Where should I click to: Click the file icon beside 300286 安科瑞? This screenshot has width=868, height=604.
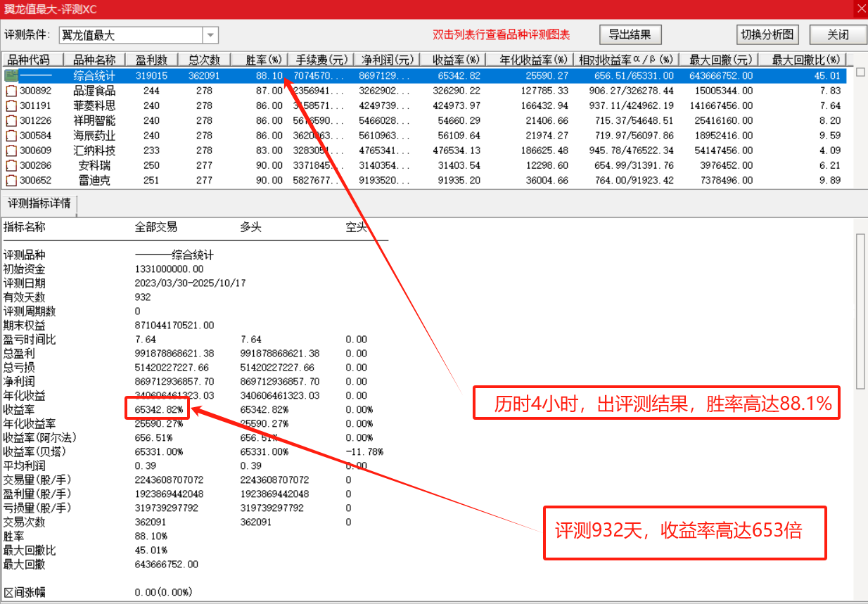click(11, 165)
